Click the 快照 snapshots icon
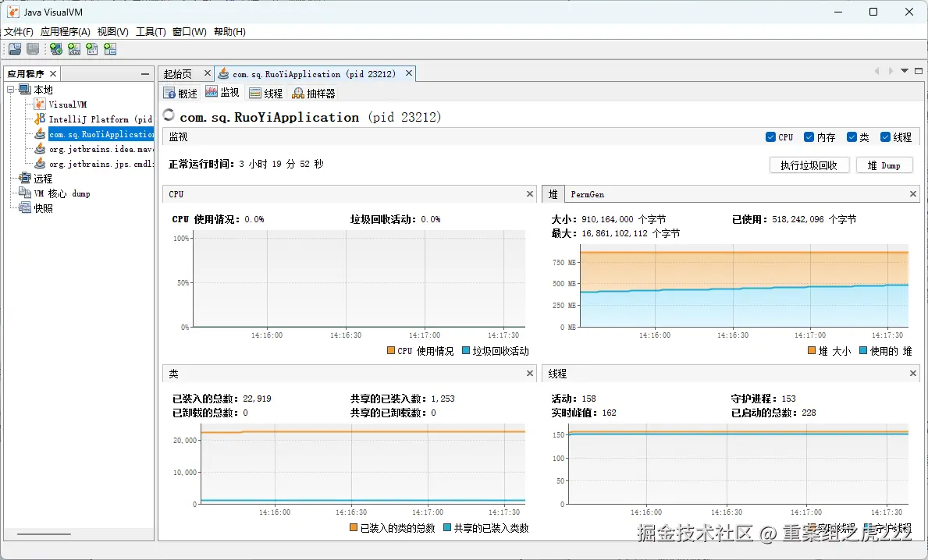The width and height of the screenshot is (928, 560). point(24,207)
